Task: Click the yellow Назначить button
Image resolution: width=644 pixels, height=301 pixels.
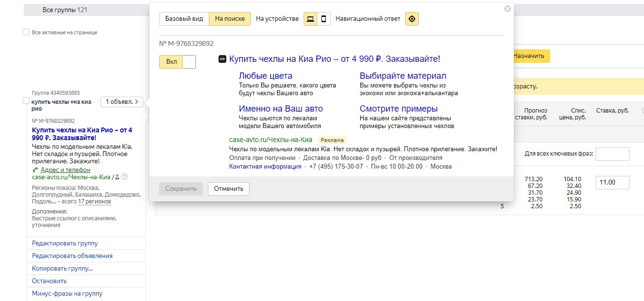Action: tap(529, 56)
